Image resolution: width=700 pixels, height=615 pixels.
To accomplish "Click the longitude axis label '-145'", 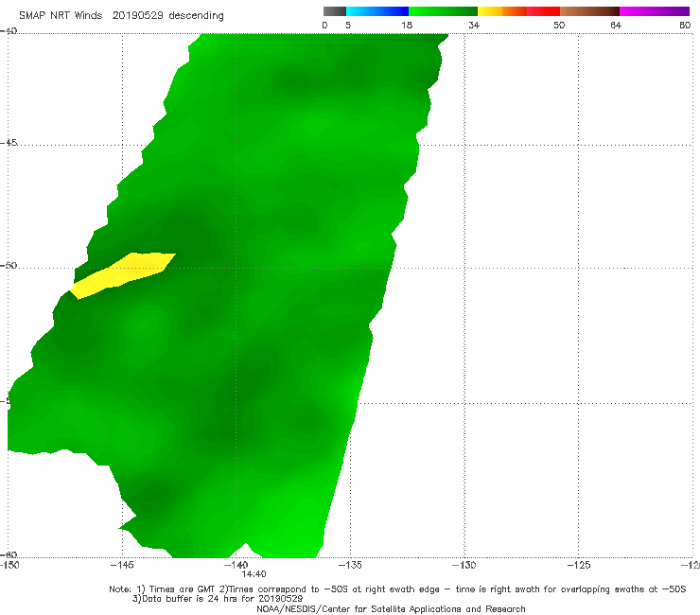I will [x=122, y=565].
